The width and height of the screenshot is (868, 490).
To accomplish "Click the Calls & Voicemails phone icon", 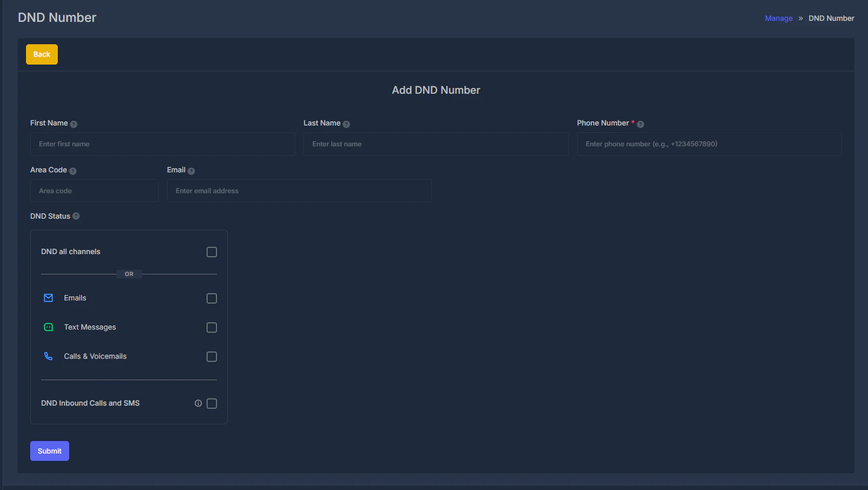I will pos(48,356).
